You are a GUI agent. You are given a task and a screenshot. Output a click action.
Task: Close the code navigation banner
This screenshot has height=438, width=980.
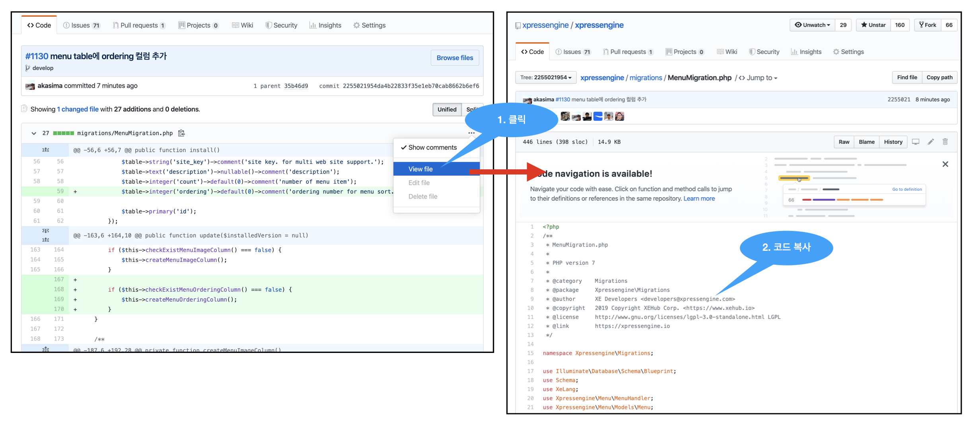click(x=945, y=164)
